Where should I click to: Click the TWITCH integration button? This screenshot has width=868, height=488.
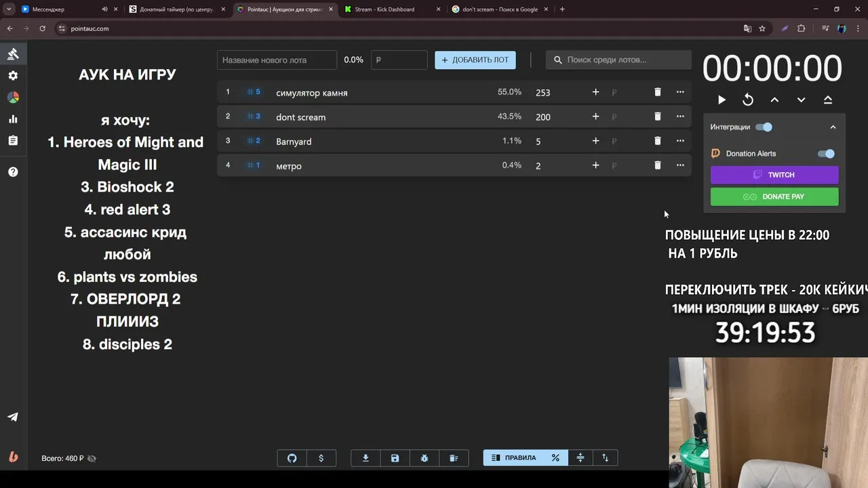pyautogui.click(x=774, y=175)
